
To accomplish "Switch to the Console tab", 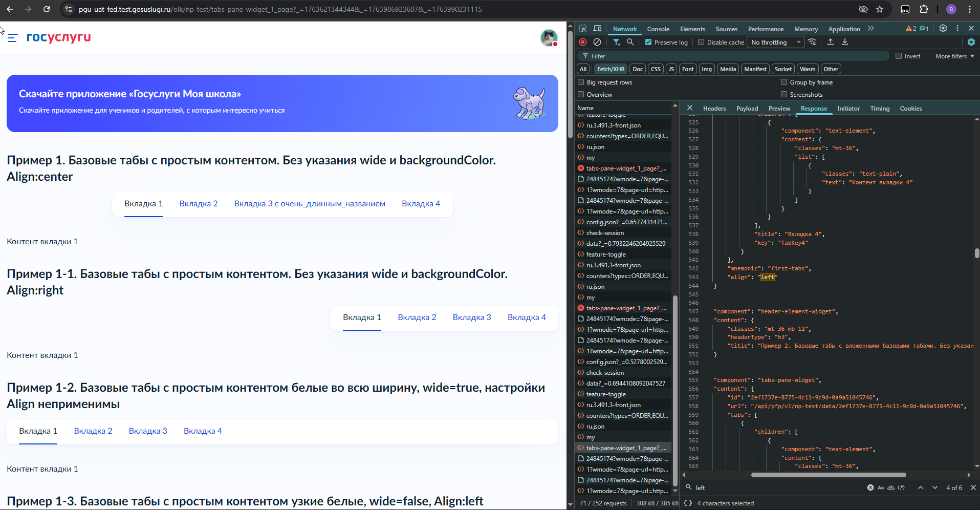I will 658,29.
